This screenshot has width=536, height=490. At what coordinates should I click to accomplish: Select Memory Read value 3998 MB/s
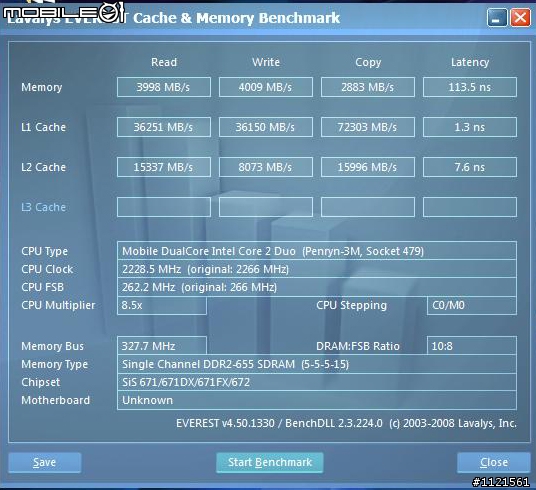[164, 87]
